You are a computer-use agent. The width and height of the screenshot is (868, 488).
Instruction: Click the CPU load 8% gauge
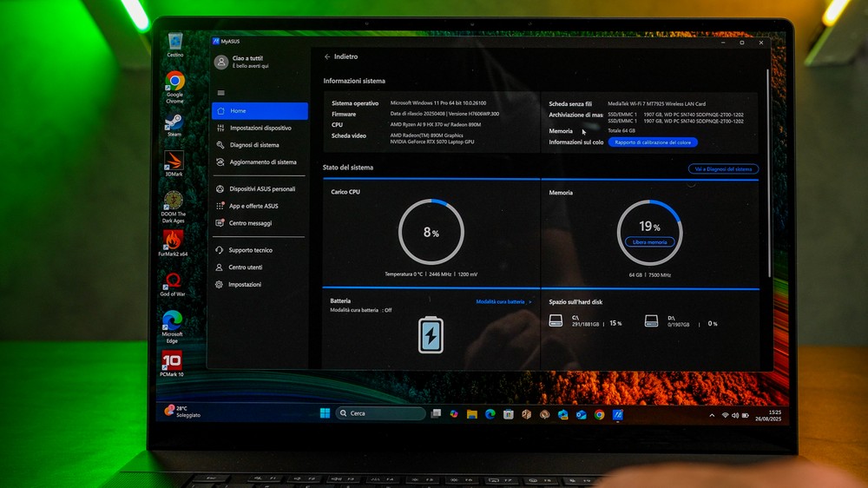coord(431,232)
